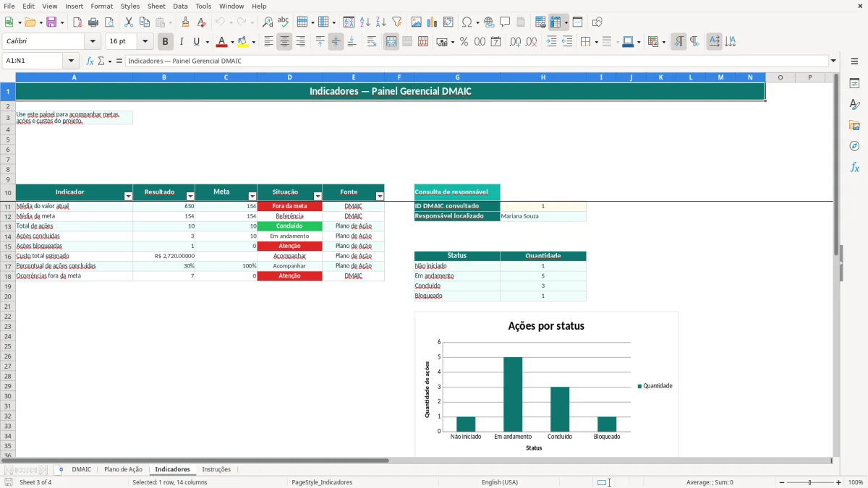
Task: Switch to Plano de Ação sheet tab
Action: point(124,470)
